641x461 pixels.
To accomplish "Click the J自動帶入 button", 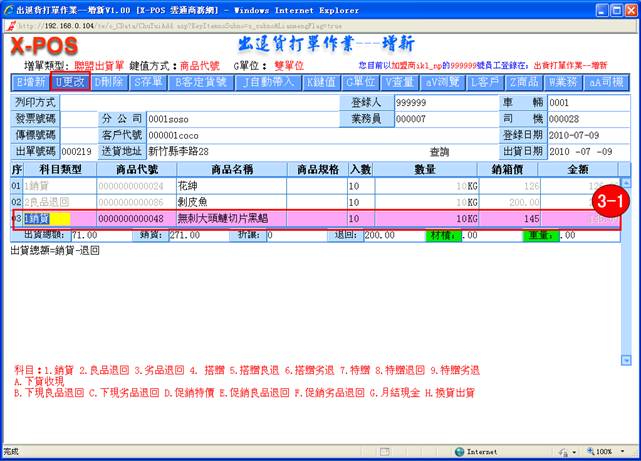I will pos(270,82).
